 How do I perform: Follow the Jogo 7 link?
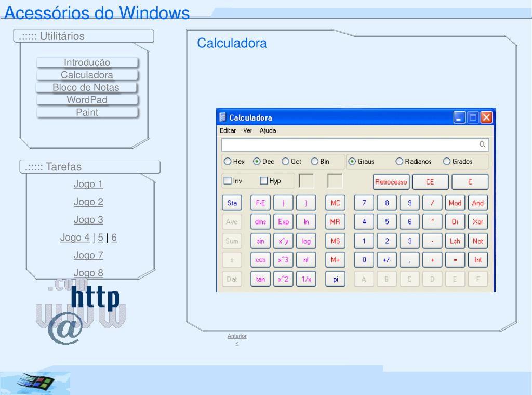[88, 255]
